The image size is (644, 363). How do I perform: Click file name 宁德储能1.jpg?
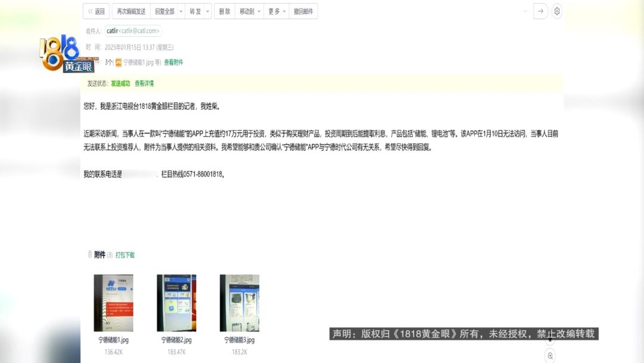point(113,340)
